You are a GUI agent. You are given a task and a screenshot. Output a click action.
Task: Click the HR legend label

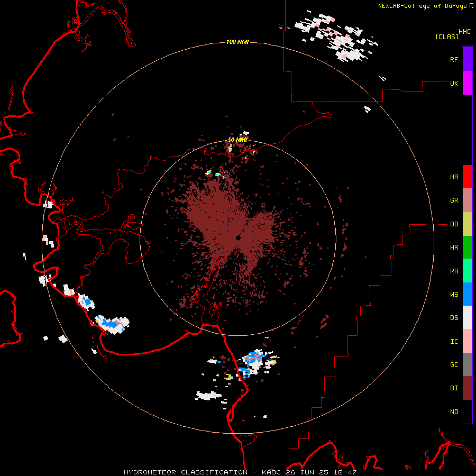tap(454, 248)
